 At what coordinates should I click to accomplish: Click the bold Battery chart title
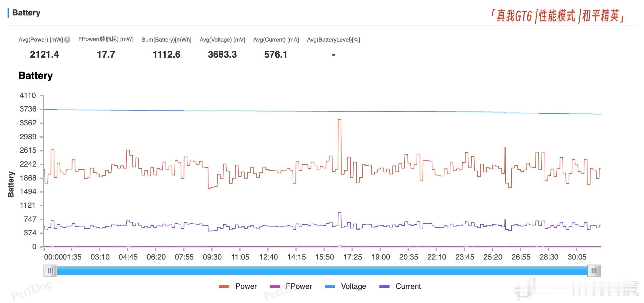point(36,76)
